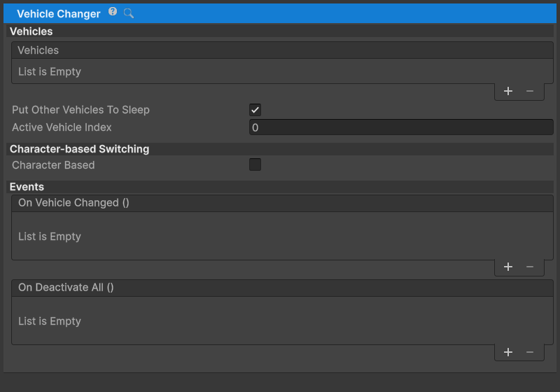Screen dimensions: 560x392
Task: Click the Put Other Vehicles To Sleep label
Action: click(80, 110)
